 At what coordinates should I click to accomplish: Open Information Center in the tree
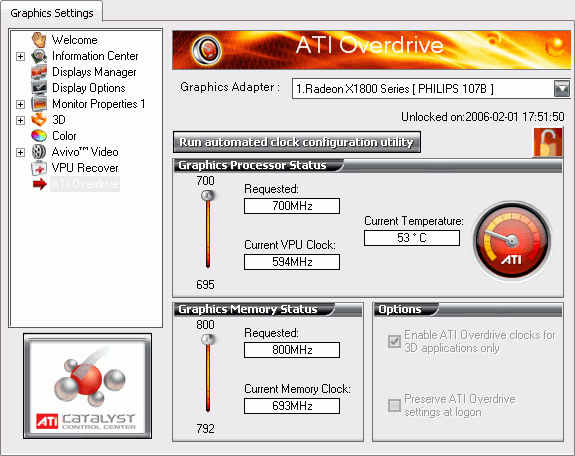pyautogui.click(x=95, y=56)
